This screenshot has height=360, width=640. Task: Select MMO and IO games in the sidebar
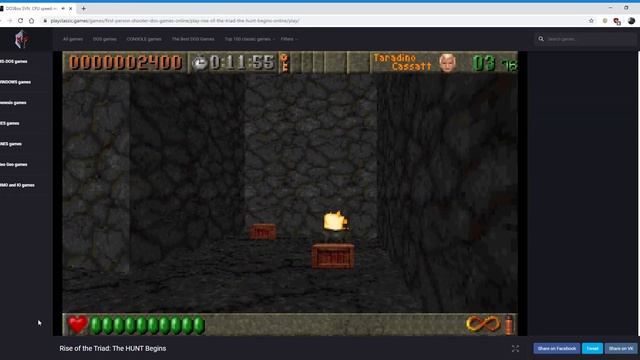(x=17, y=185)
